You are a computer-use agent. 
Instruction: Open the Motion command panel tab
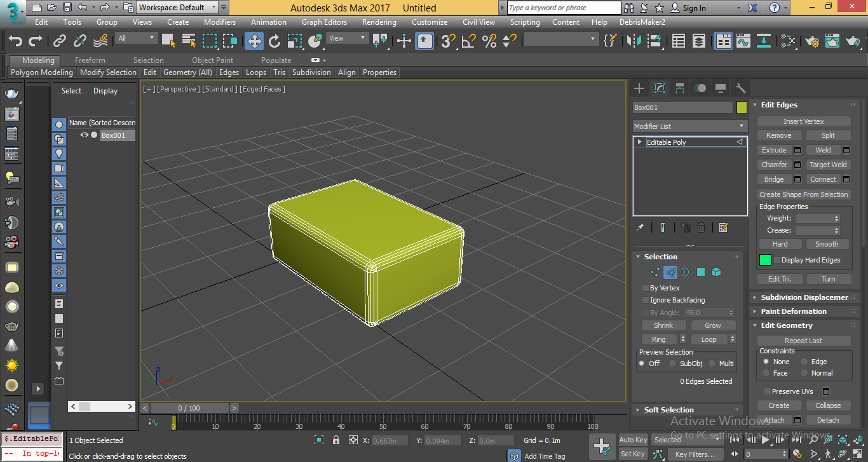click(700, 88)
